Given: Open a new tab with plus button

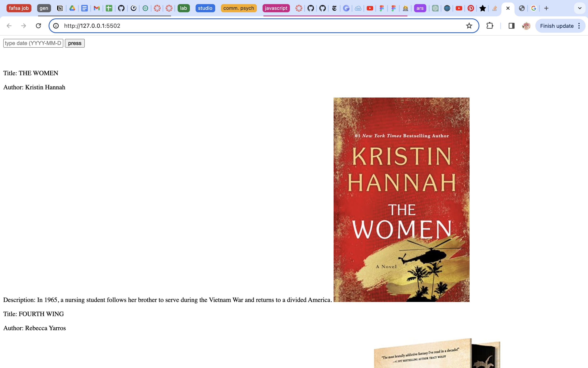Looking at the screenshot, I should click(546, 8).
